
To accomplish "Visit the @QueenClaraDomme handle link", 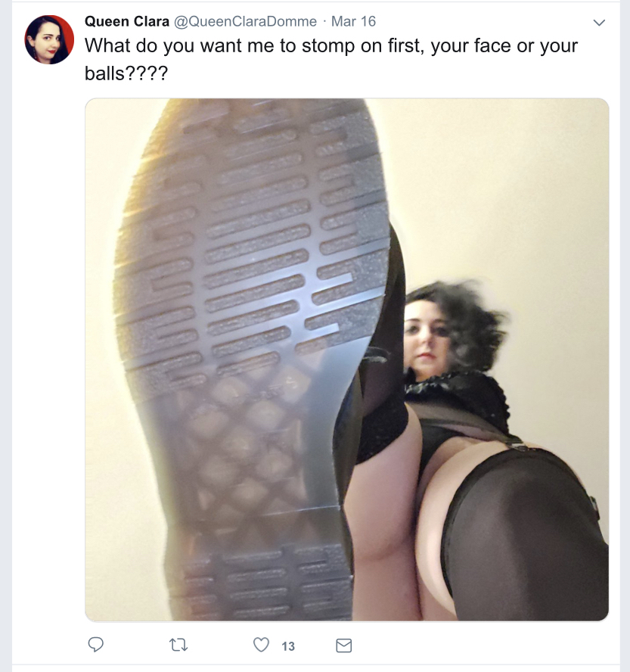I will [245, 21].
